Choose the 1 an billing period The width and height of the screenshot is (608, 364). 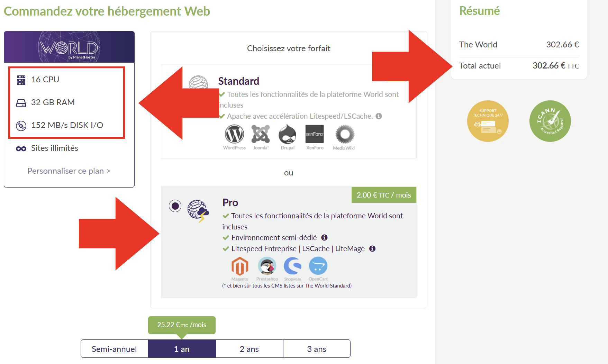[x=182, y=349]
